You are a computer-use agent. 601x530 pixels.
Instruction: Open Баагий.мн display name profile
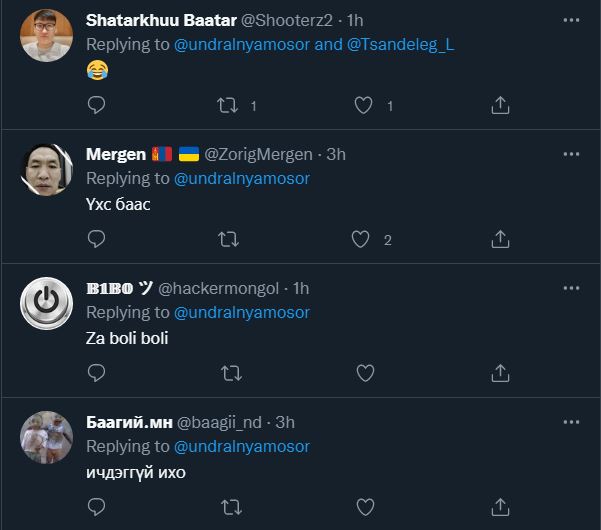[x=130, y=422]
